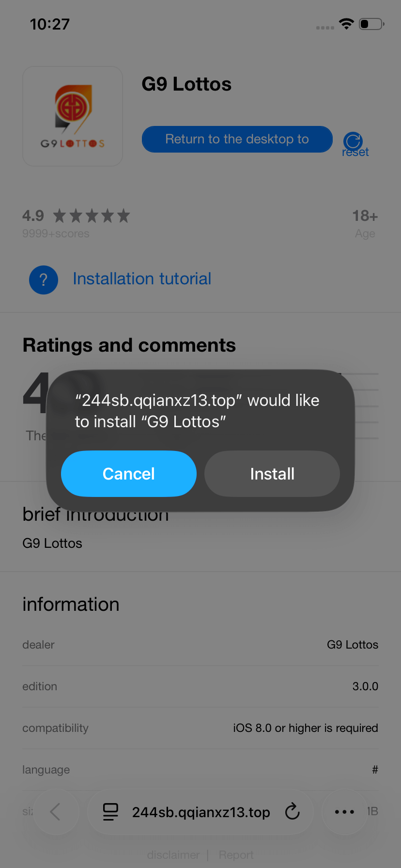Confirm Install of G9 Lottos

click(x=272, y=474)
